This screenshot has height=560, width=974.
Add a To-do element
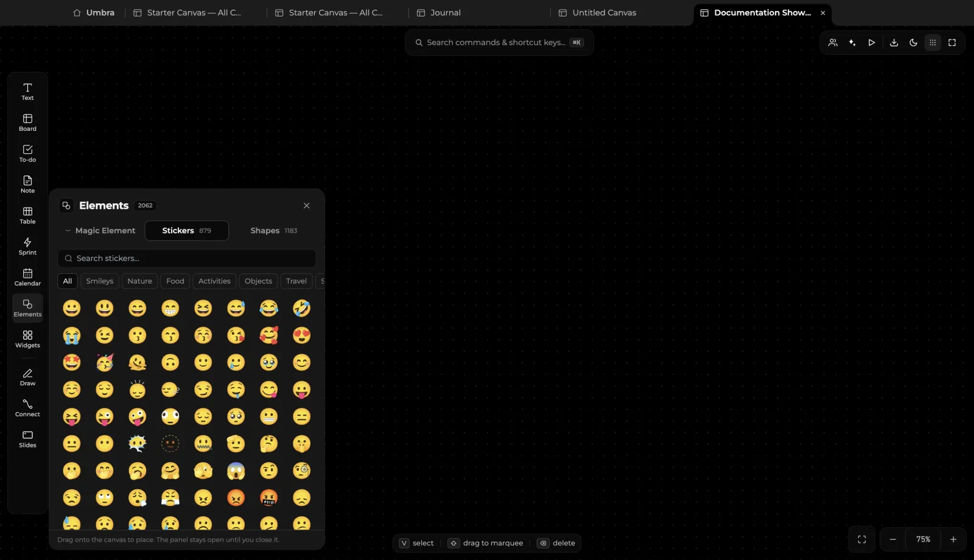click(27, 153)
